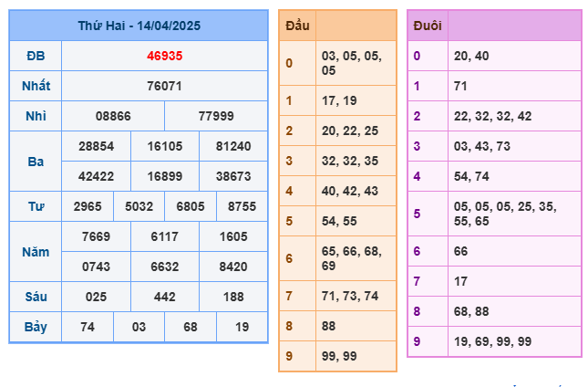Viewport: 588px width, 387px height.
Task: Click the Nhì row label
Action: tap(36, 116)
